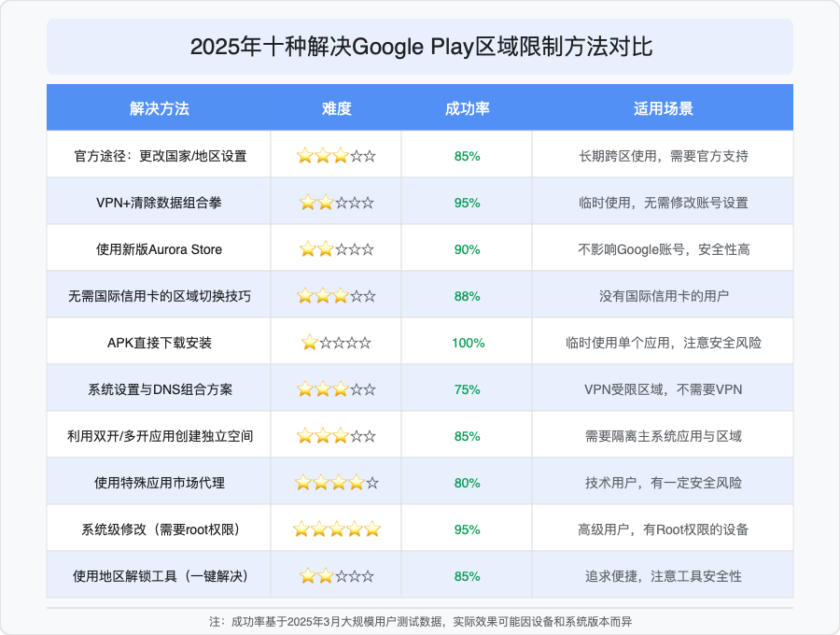Click the 80% success rate value
This screenshot has height=635, width=840.
pyautogui.click(x=468, y=482)
